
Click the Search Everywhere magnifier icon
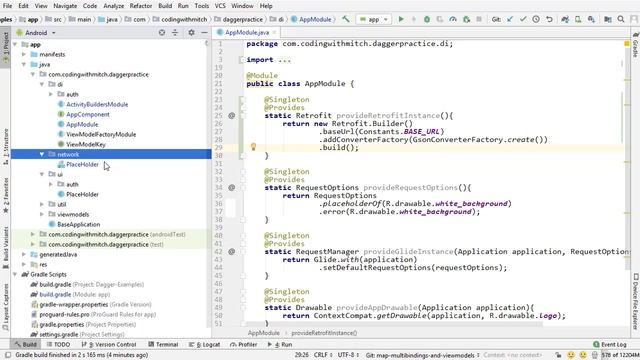click(x=621, y=19)
